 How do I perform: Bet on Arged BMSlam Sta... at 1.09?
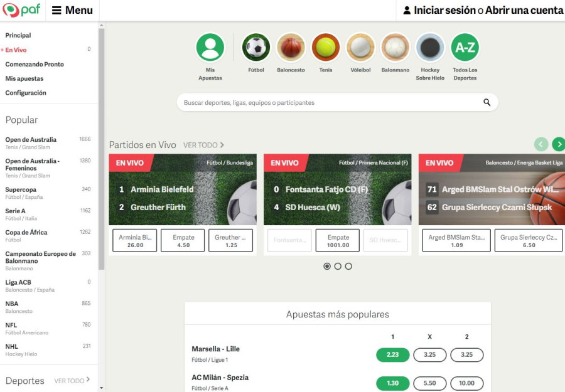click(x=456, y=240)
